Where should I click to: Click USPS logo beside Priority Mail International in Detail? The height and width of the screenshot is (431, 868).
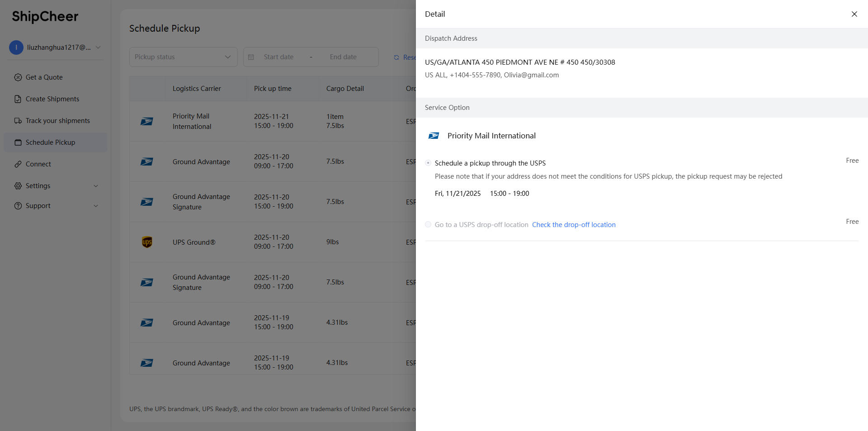click(x=434, y=136)
